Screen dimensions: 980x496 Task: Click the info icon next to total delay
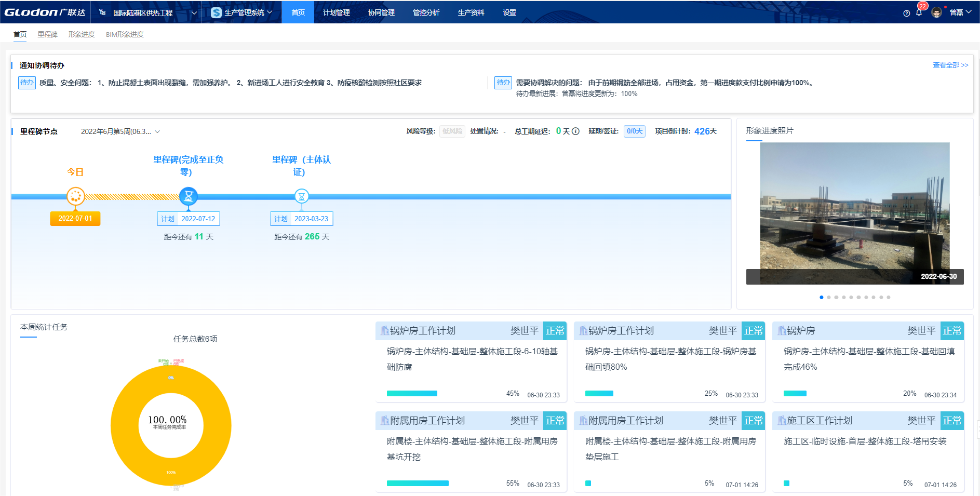(575, 131)
